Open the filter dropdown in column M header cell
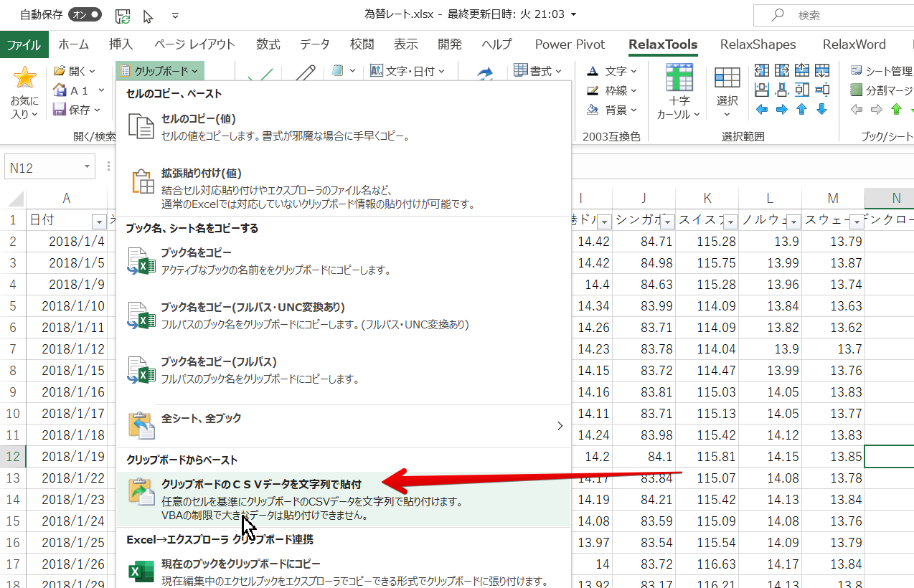The width and height of the screenshot is (914, 588). pos(857,221)
